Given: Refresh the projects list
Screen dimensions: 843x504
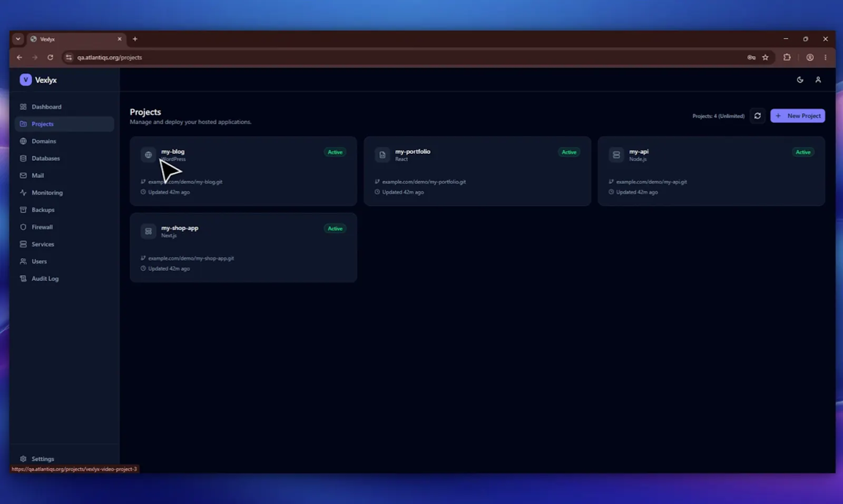Looking at the screenshot, I should (x=758, y=116).
